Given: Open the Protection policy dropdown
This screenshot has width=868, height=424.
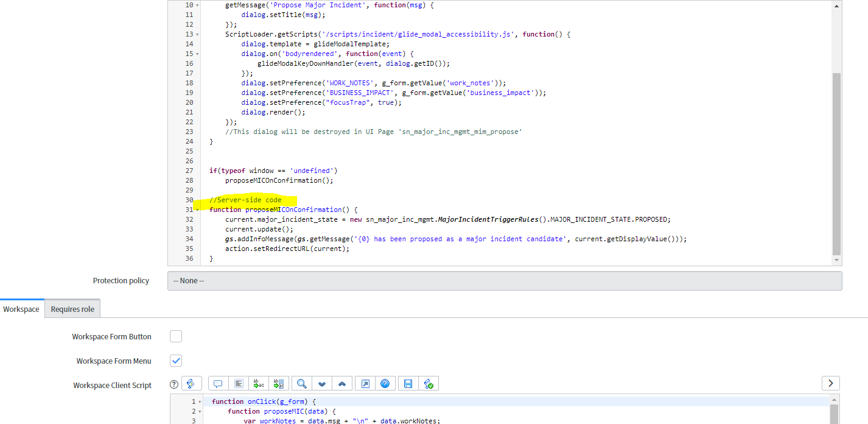Looking at the screenshot, I should coord(505,281).
